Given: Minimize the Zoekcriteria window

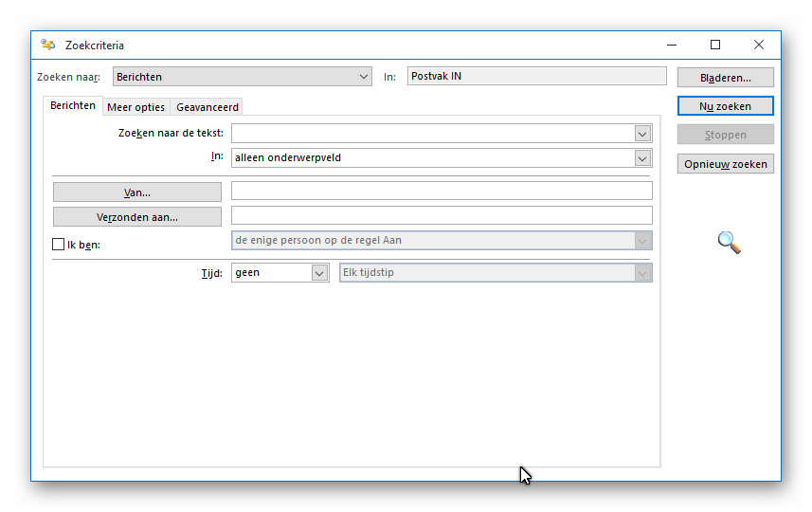Looking at the screenshot, I should click(672, 45).
